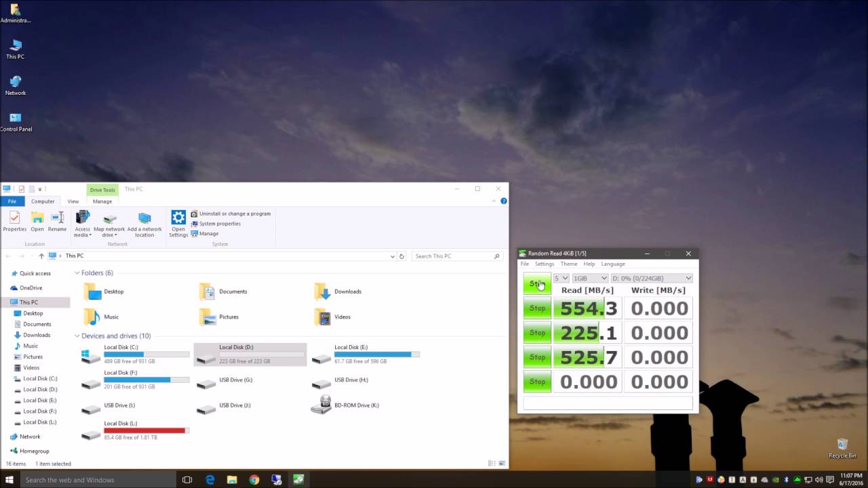Click the Up arrow navigation button
This screenshot has height=488, width=868.
(41, 256)
